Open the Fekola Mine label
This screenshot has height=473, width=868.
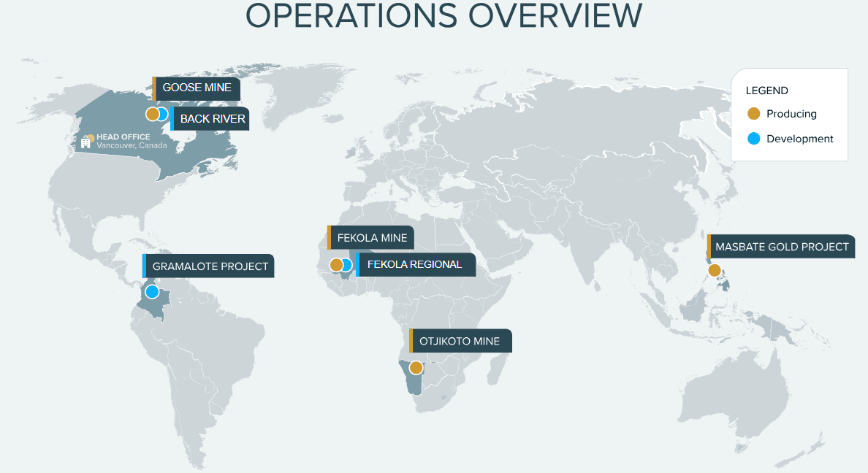[372, 238]
